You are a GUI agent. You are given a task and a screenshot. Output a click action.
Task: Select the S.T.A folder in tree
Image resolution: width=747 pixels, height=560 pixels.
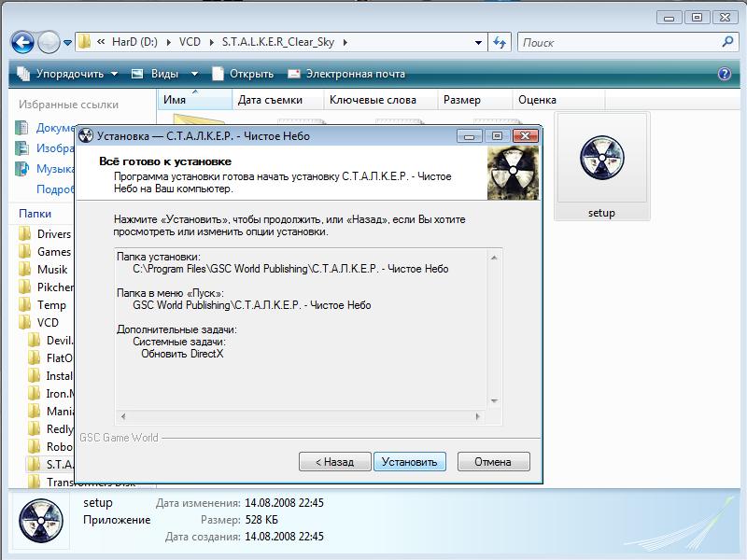pos(51,464)
